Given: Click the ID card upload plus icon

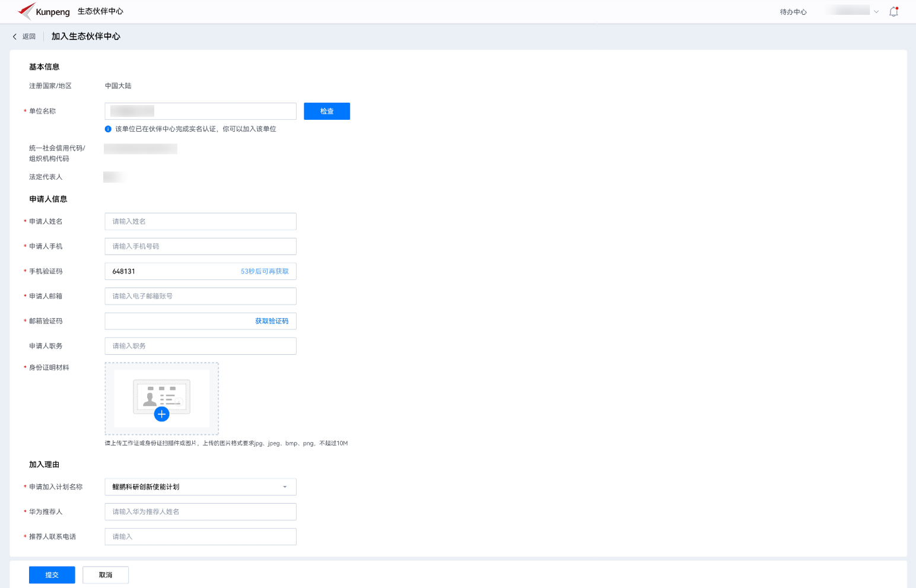Looking at the screenshot, I should 161,414.
